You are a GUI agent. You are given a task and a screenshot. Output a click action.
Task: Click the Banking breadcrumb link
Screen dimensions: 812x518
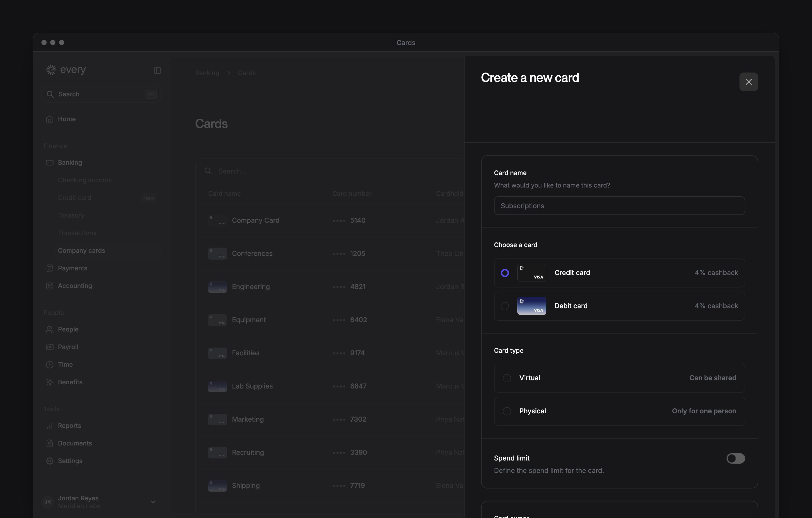(x=207, y=73)
